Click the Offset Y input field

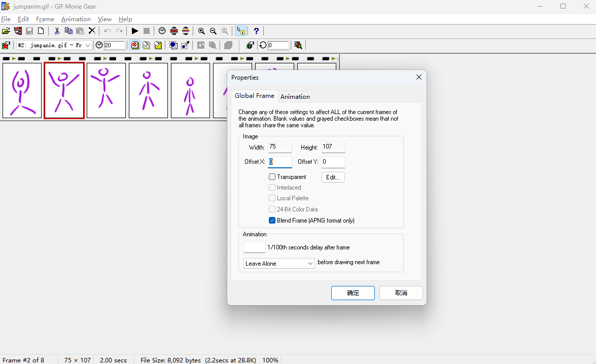point(333,162)
